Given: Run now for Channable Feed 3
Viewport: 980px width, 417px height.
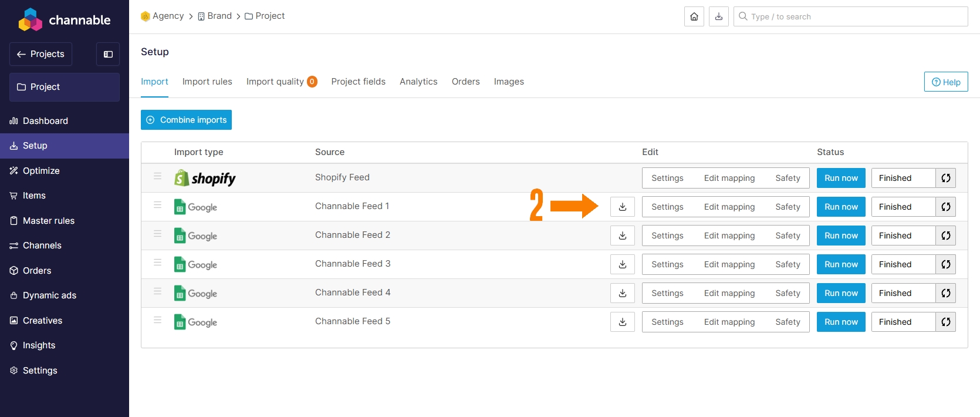Looking at the screenshot, I should coord(841,264).
